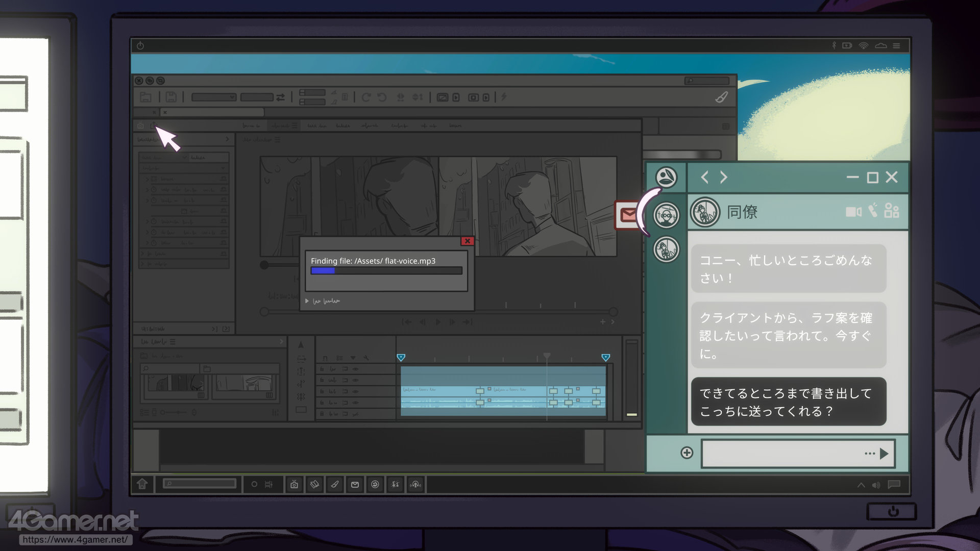Launch the paintbrush app from the taskbar
Screen dimensions: 980x551
(334, 484)
